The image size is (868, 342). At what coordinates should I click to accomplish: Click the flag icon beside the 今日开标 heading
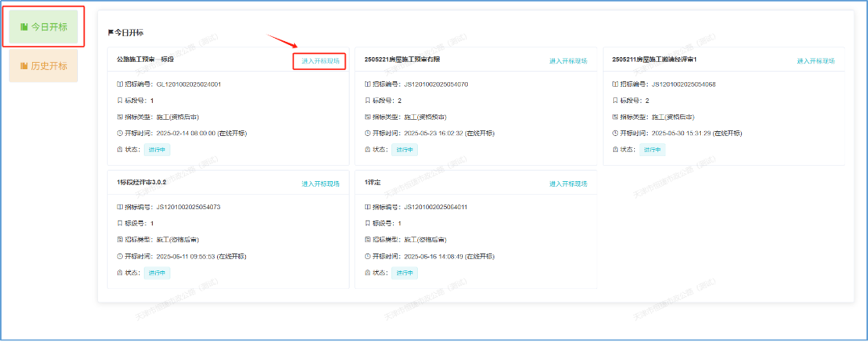(x=111, y=33)
